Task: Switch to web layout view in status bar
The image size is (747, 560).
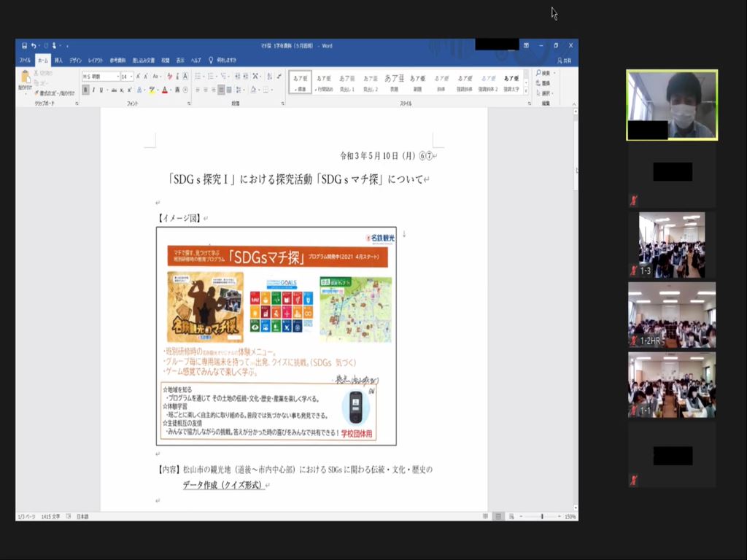Action: [x=511, y=516]
